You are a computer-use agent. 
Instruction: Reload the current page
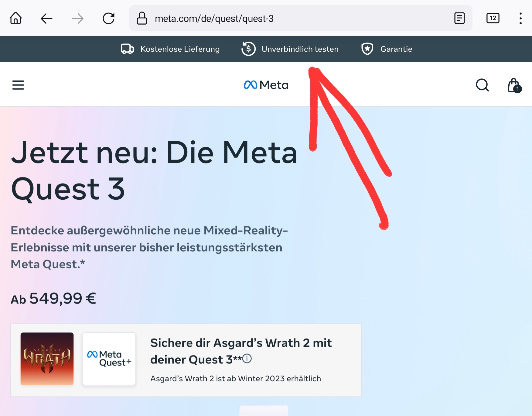(109, 18)
